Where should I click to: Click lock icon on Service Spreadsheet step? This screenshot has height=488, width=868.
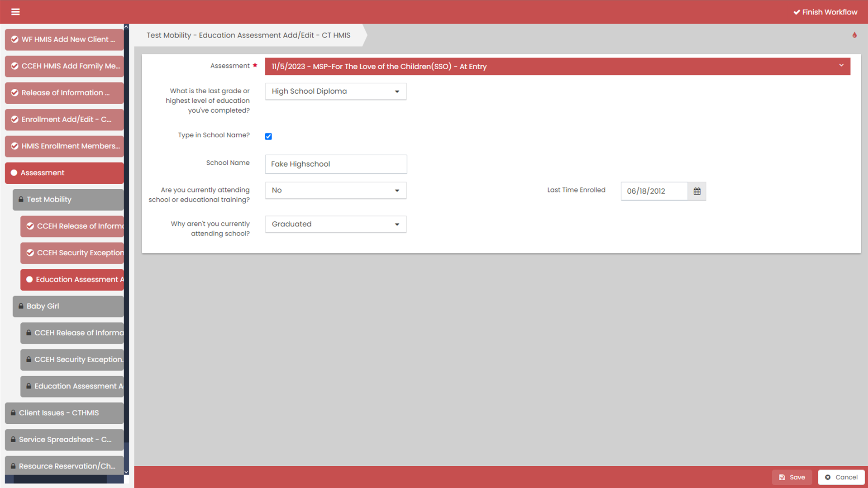click(13, 440)
